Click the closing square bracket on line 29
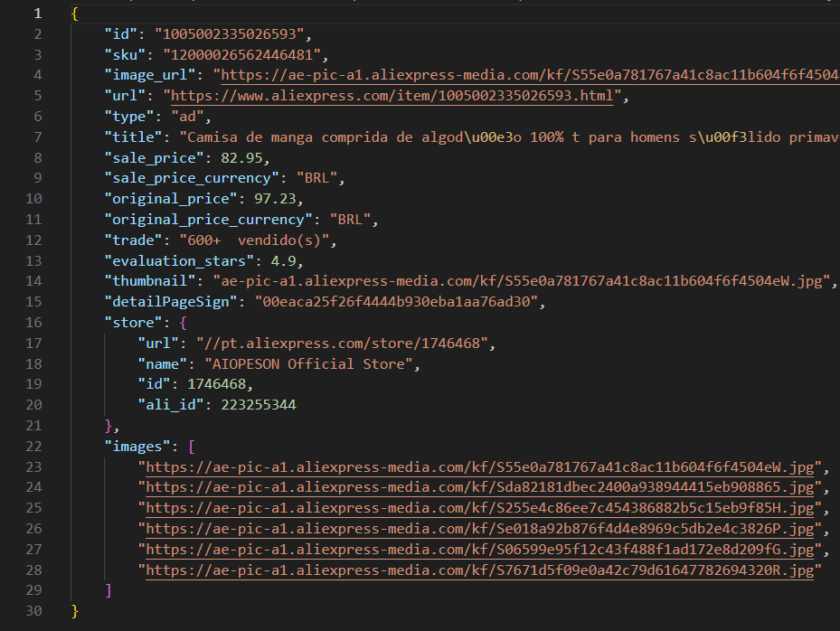Screen dimensions: 840x631 (109, 590)
